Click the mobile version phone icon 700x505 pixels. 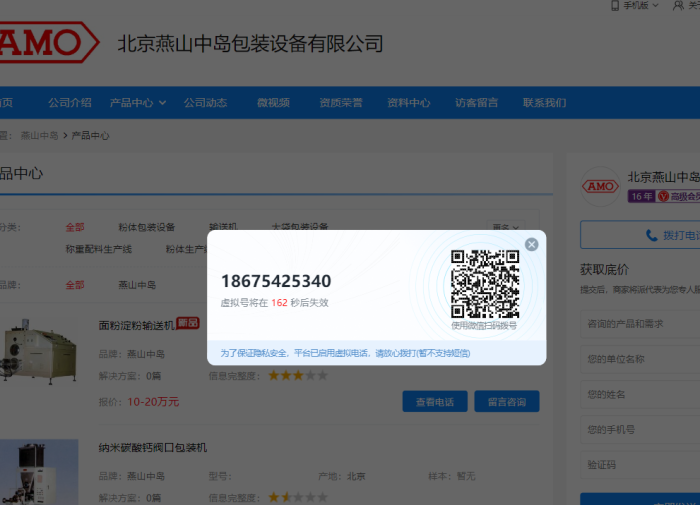click(615, 5)
